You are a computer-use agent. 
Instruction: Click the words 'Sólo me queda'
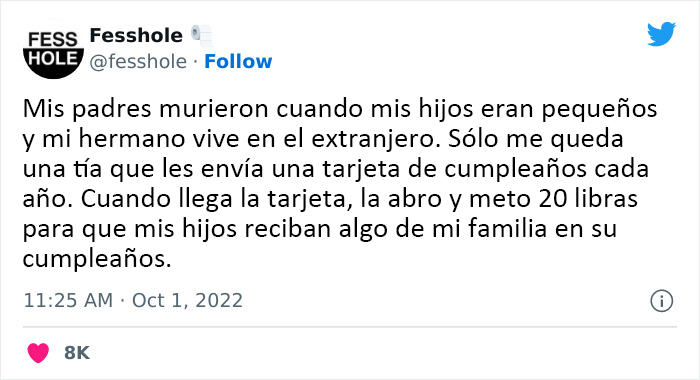coord(536,139)
